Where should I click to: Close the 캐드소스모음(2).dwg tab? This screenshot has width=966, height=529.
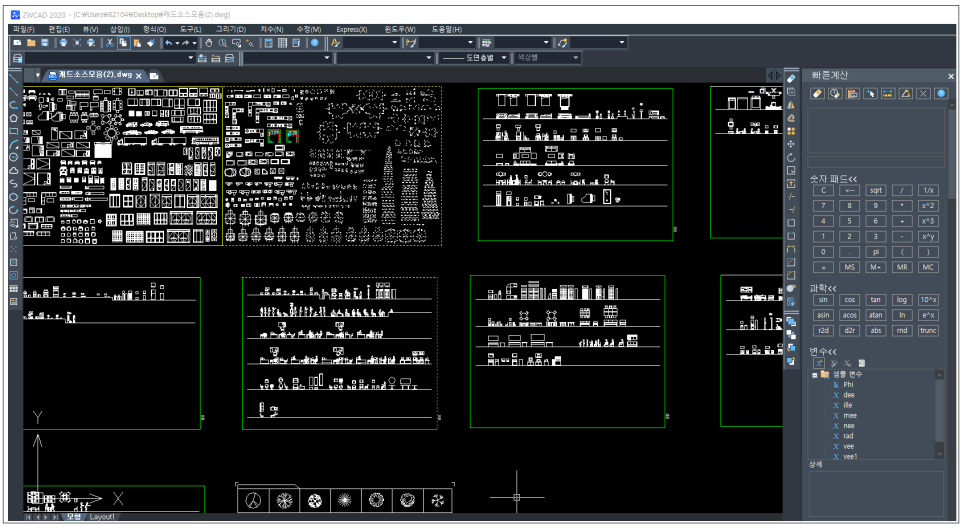(x=139, y=76)
